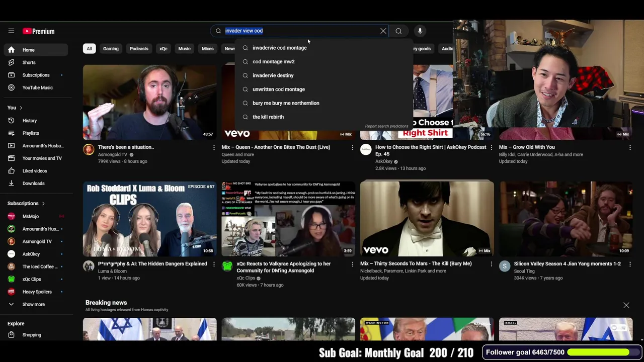Viewport: 644px width, 362px height.
Task: Open the hamburger guide menu
Action: 11,31
